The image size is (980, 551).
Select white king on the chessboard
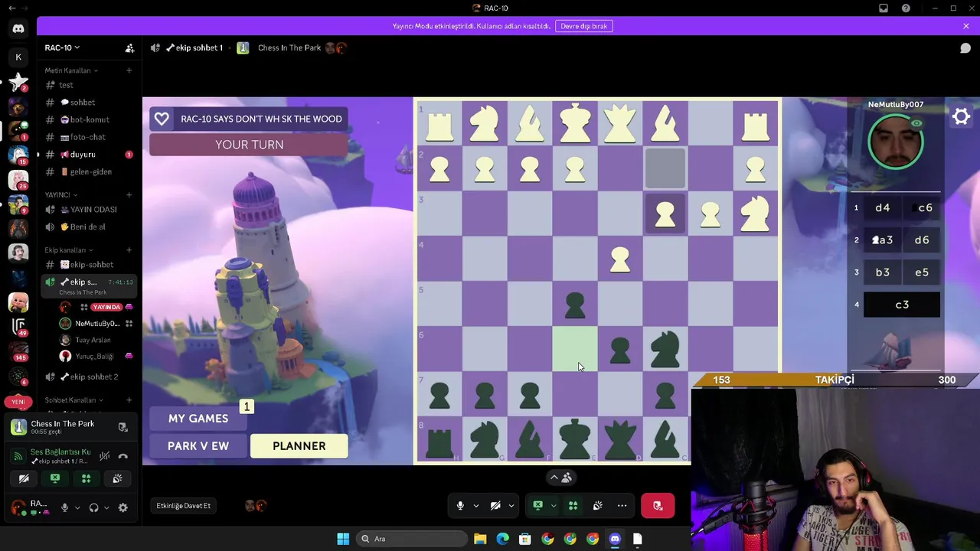(x=575, y=122)
